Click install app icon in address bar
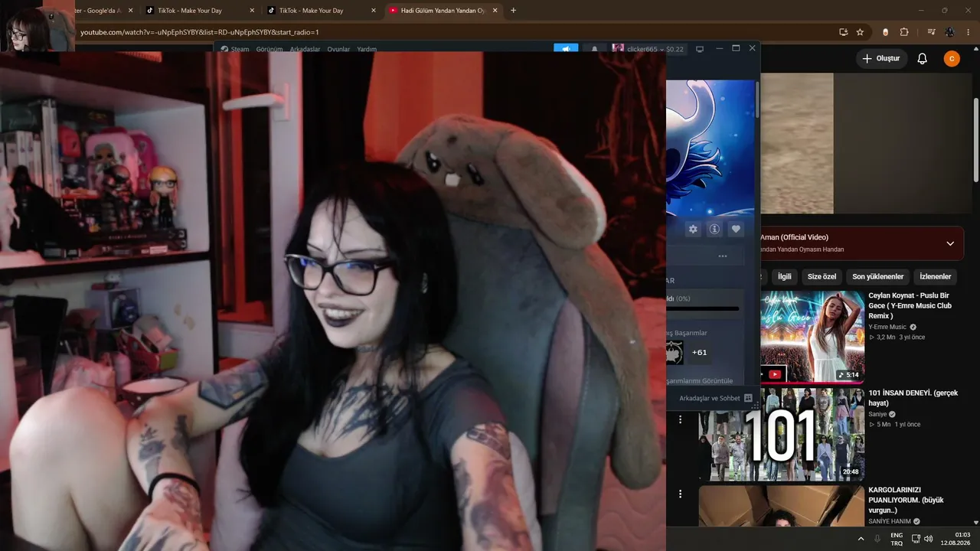The image size is (980, 551). pyautogui.click(x=843, y=32)
